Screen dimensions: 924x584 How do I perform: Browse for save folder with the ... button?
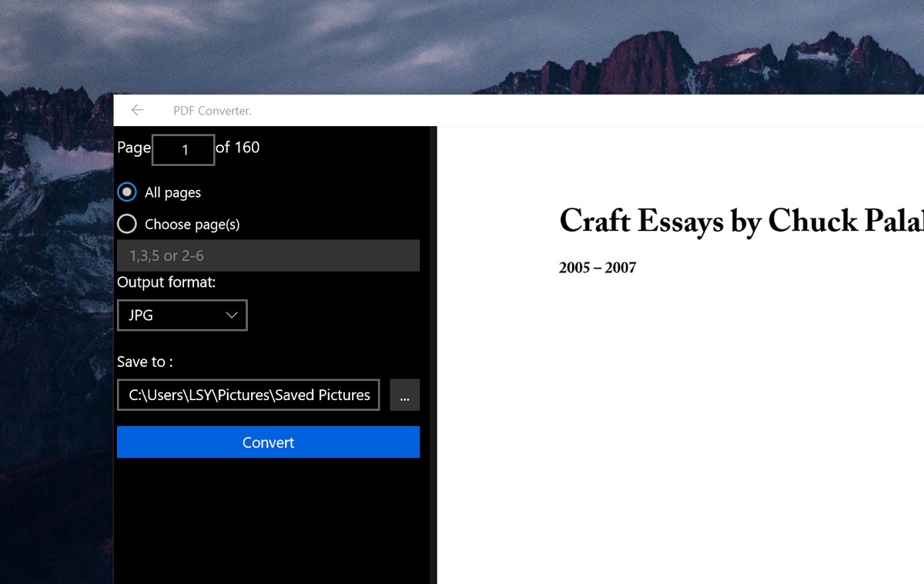pos(405,395)
